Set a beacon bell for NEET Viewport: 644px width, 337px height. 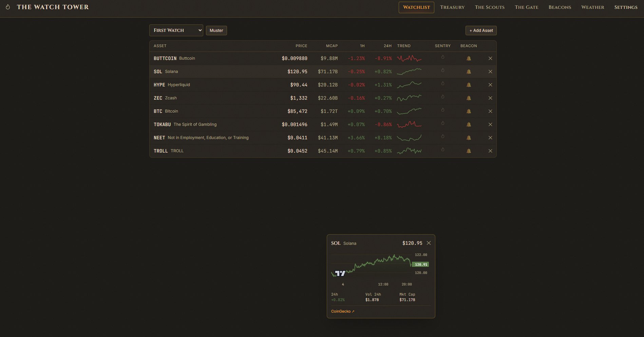469,138
